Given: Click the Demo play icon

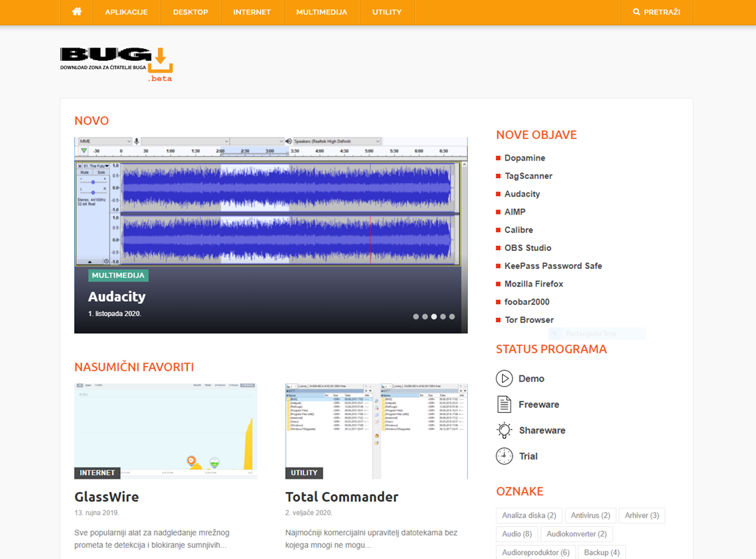Looking at the screenshot, I should coord(504,379).
